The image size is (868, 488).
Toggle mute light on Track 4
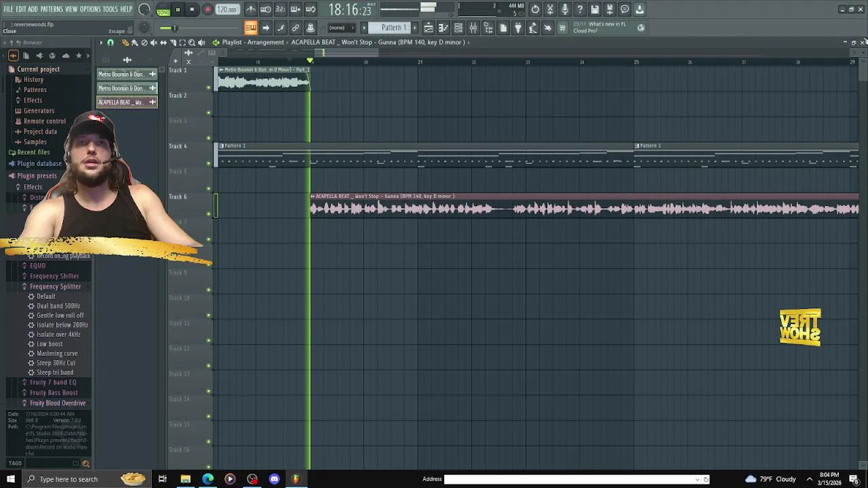(x=209, y=163)
